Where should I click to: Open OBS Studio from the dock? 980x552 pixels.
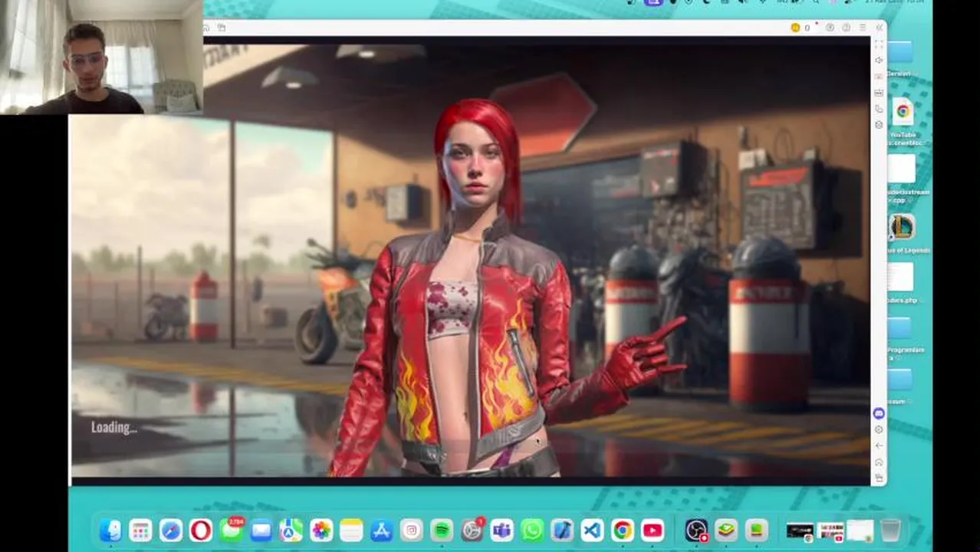696,530
